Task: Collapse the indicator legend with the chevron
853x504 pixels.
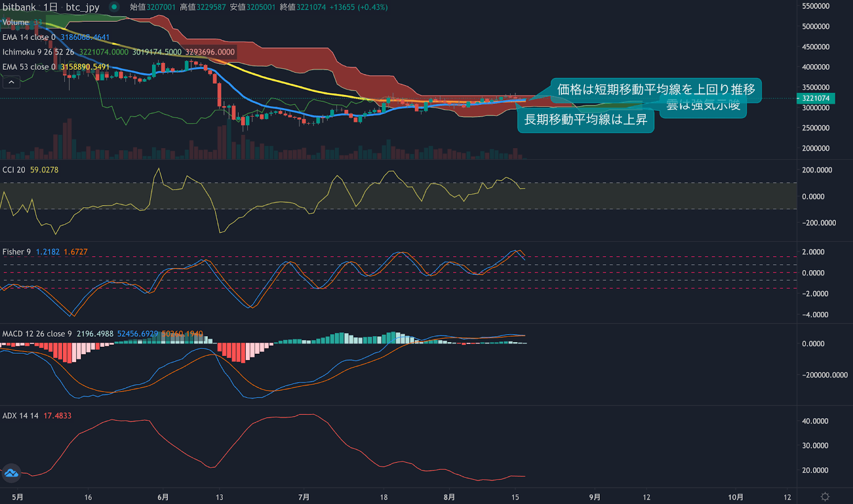Action: pyautogui.click(x=11, y=82)
